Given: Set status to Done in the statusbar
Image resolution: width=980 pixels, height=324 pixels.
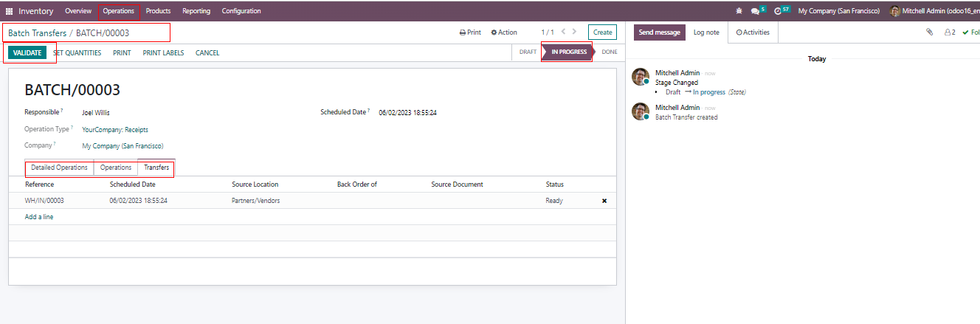Looking at the screenshot, I should point(609,52).
